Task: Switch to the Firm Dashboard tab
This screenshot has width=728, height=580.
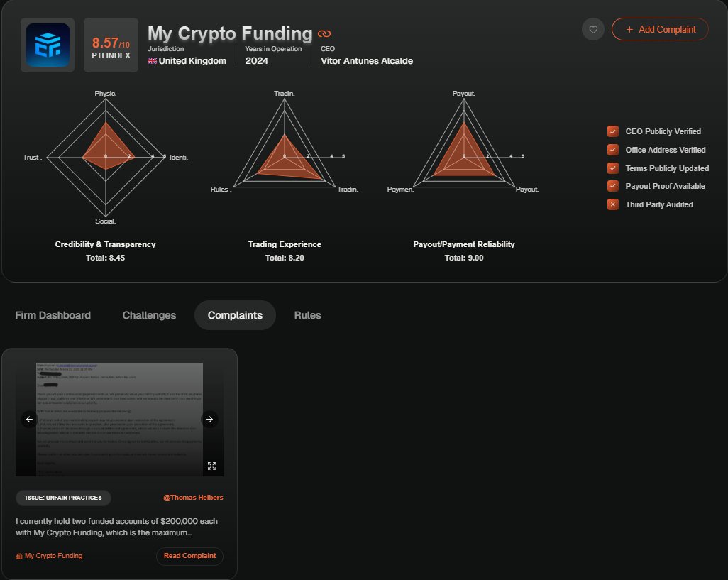Action: pos(53,315)
